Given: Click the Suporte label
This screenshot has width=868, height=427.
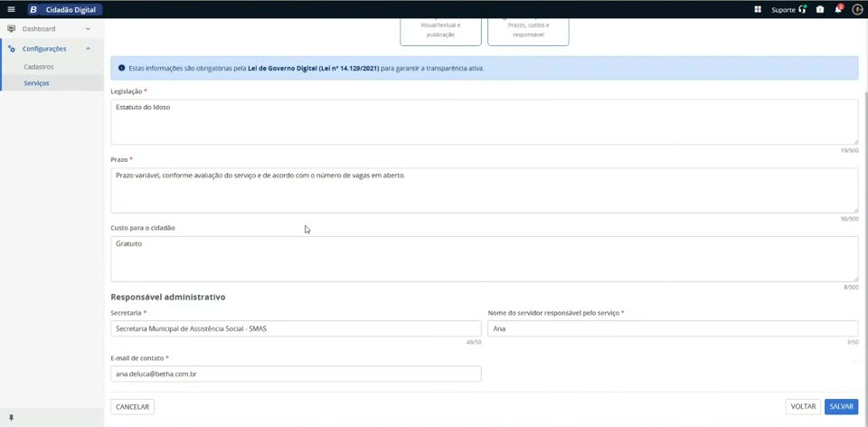Looking at the screenshot, I should (783, 10).
